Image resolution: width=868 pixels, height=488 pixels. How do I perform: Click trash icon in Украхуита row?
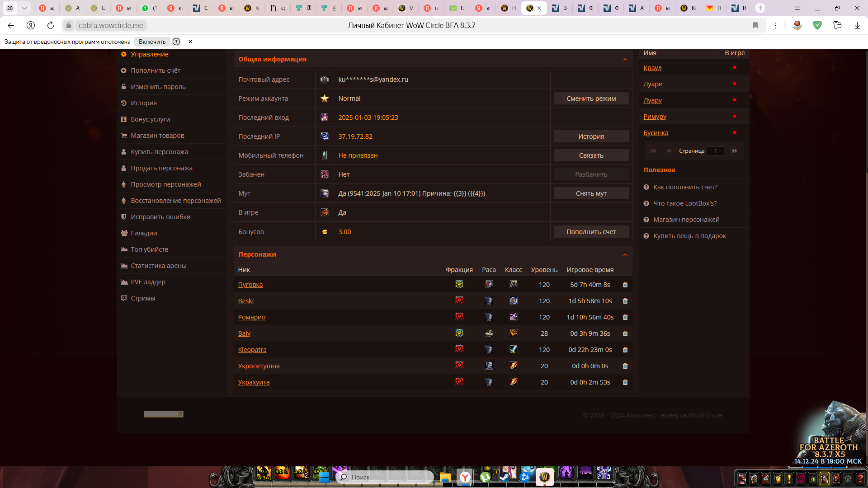(625, 382)
